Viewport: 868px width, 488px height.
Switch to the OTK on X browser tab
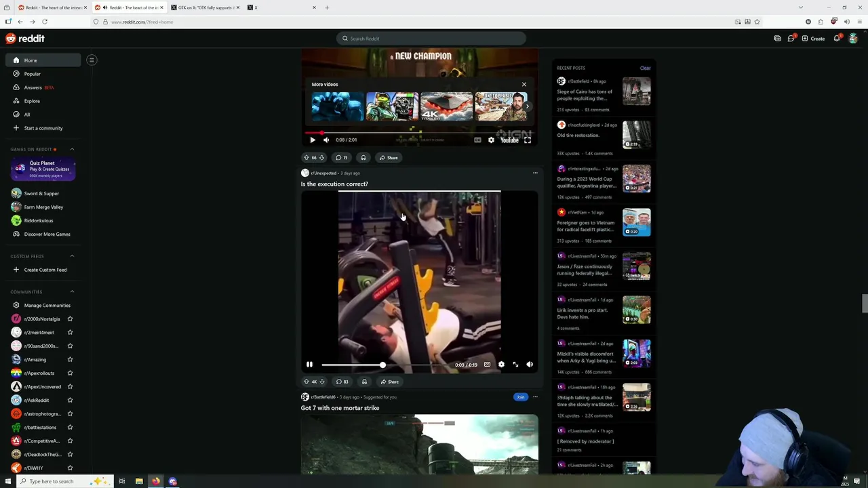[205, 7]
